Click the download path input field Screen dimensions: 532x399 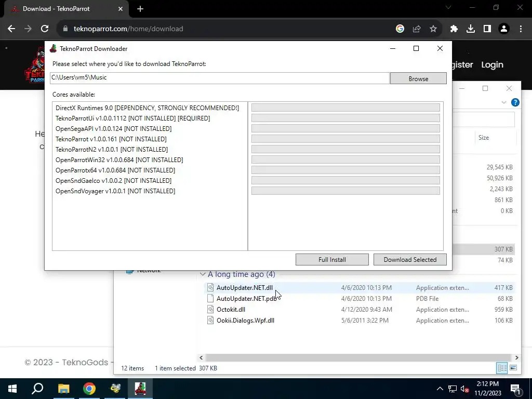click(x=220, y=78)
